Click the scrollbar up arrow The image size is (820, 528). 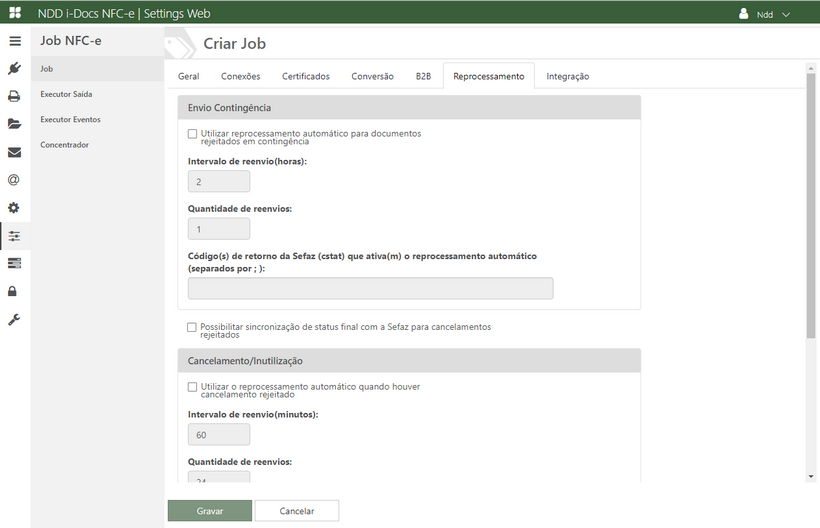tap(811, 68)
